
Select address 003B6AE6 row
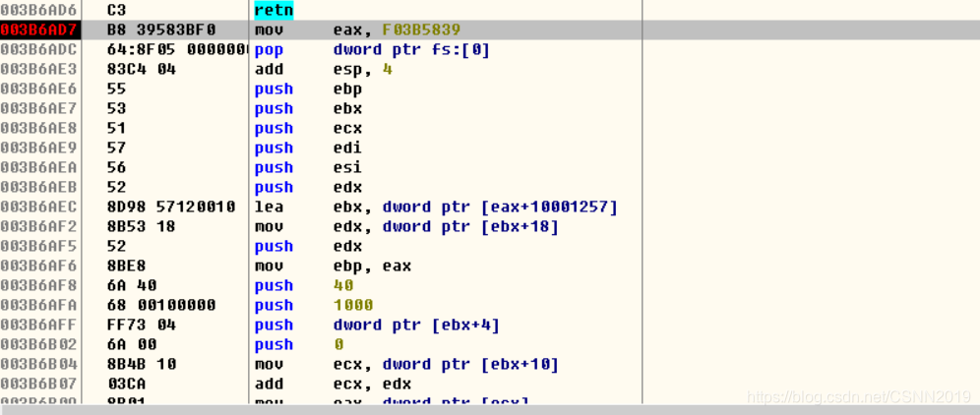[40, 89]
